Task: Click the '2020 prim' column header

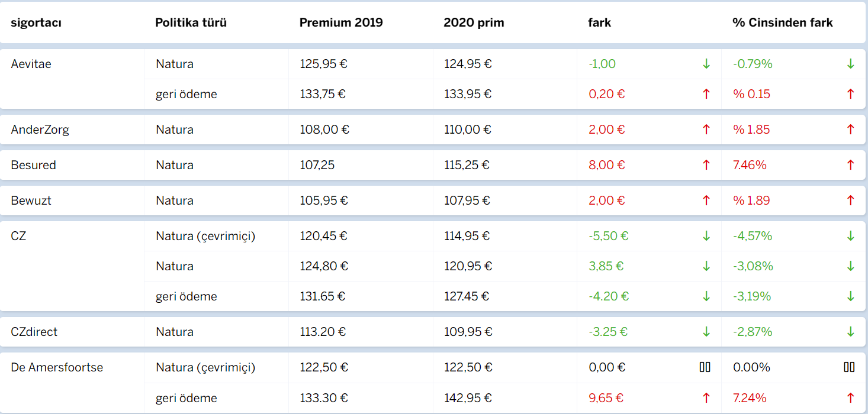Action: [474, 23]
